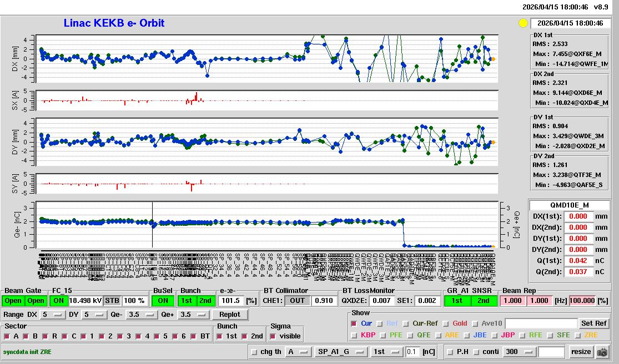The image size is (619, 364).
Task: Click the GR_A1 SNSR 2nd indicator
Action: [x=484, y=301]
